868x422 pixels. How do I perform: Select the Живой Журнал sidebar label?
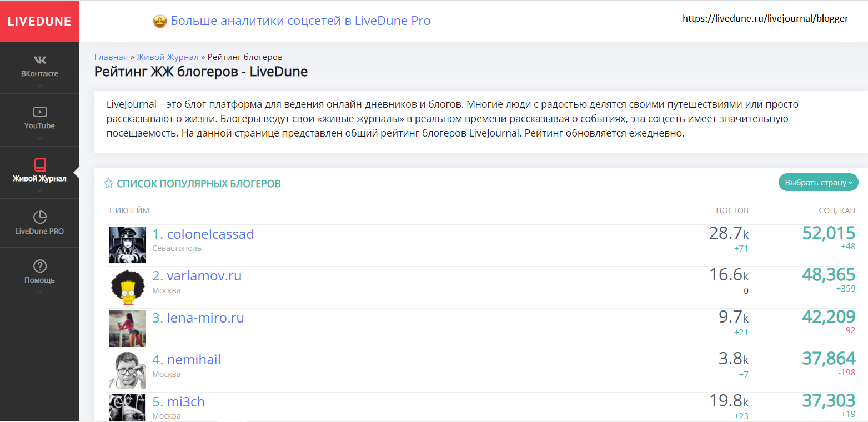coord(39,179)
